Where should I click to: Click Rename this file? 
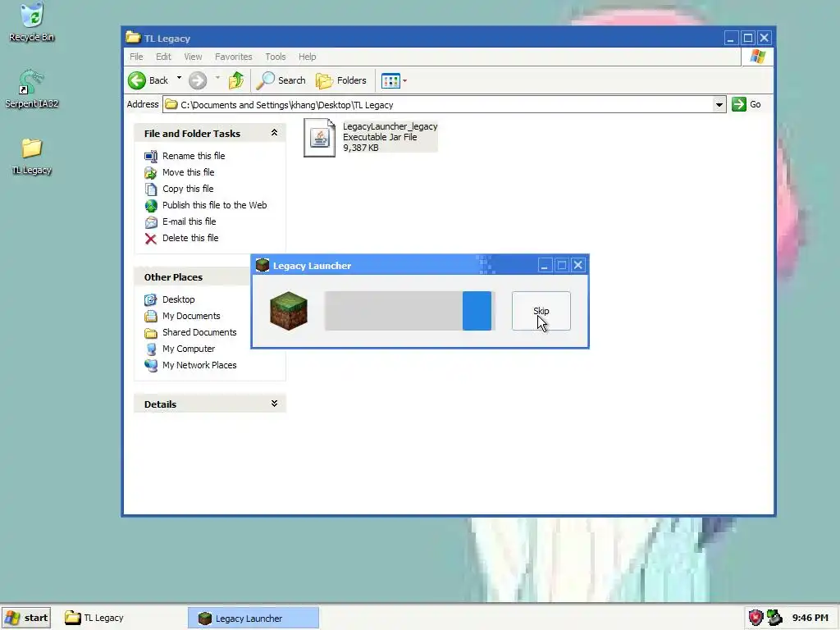tap(194, 156)
